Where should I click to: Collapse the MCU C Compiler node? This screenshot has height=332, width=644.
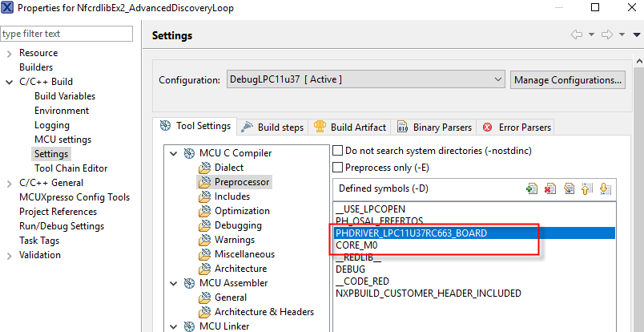click(x=173, y=153)
